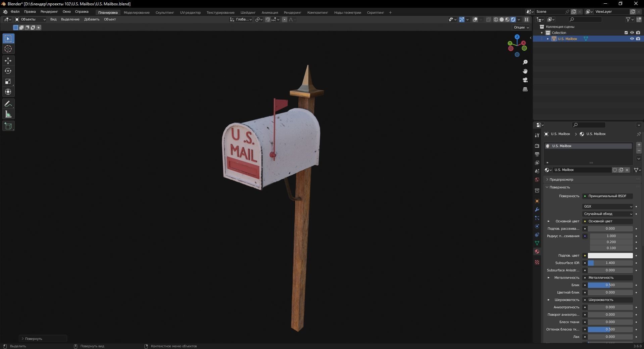Open the Объекты mode dropdown
Image resolution: width=644 pixels, height=349 pixels.
coord(30,19)
